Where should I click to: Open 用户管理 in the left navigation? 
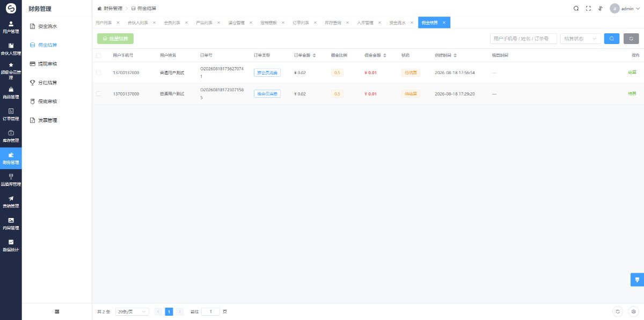[11, 28]
